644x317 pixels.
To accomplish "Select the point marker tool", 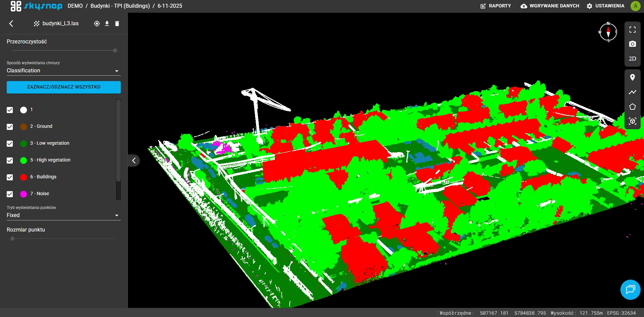I will tap(632, 77).
